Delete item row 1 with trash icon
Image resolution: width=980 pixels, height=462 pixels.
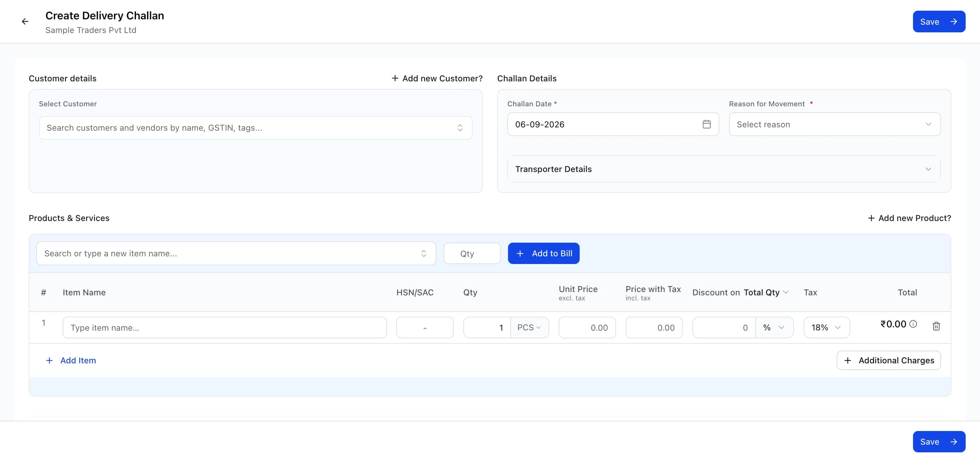(x=936, y=326)
